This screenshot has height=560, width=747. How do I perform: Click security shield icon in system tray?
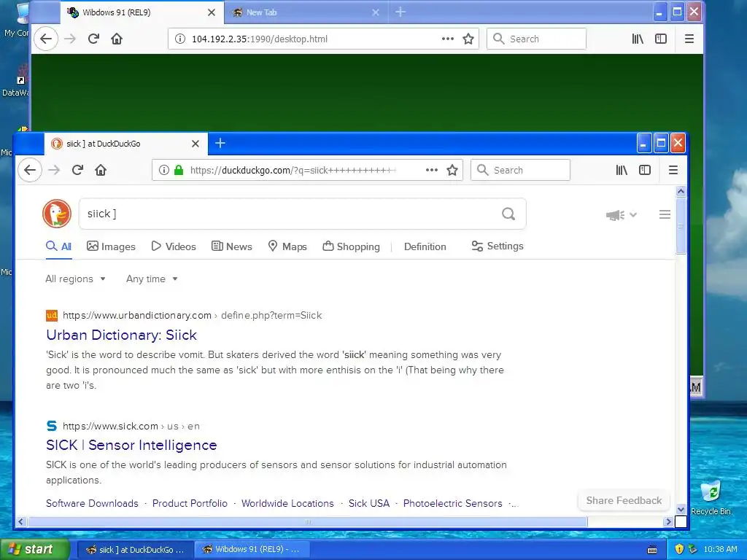tap(679, 549)
